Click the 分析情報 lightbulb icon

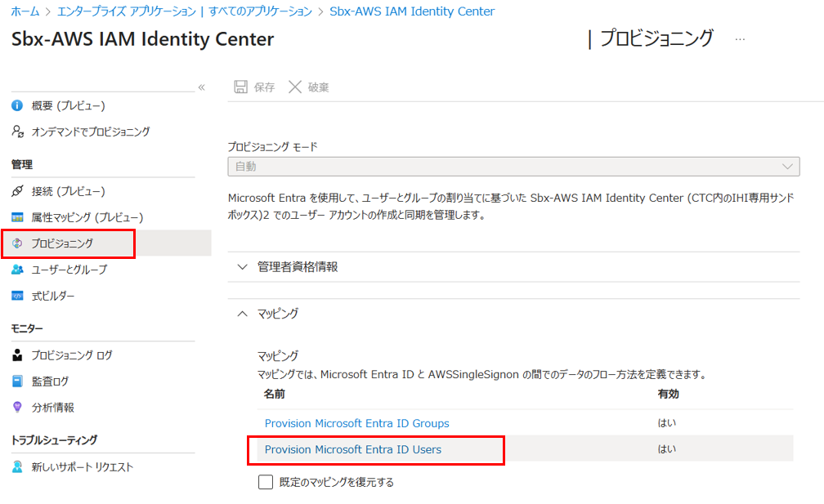(17, 407)
